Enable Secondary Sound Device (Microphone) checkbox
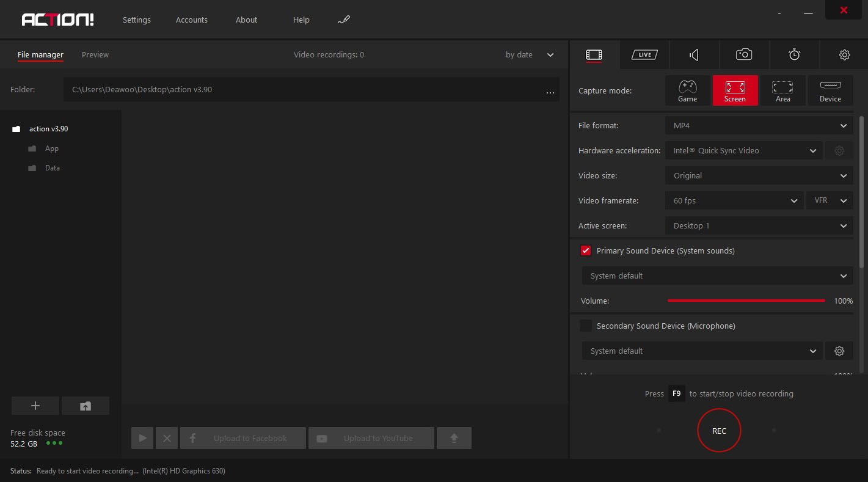 tap(586, 326)
